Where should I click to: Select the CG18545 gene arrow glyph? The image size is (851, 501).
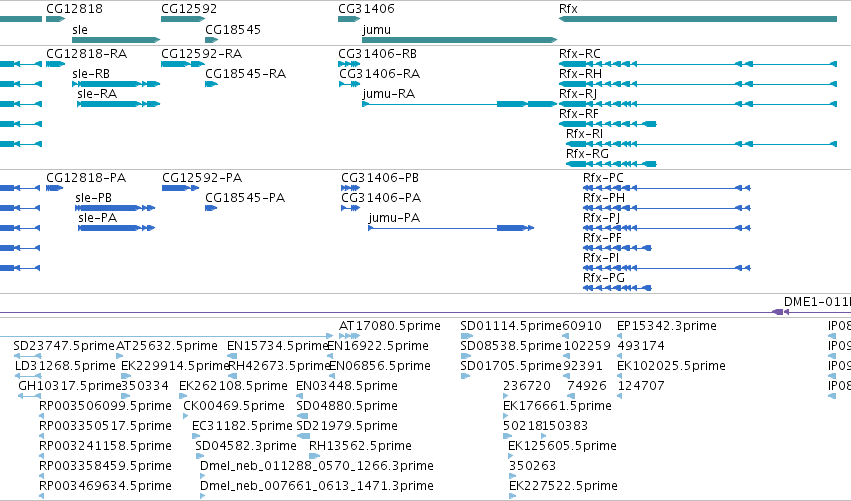(211, 40)
